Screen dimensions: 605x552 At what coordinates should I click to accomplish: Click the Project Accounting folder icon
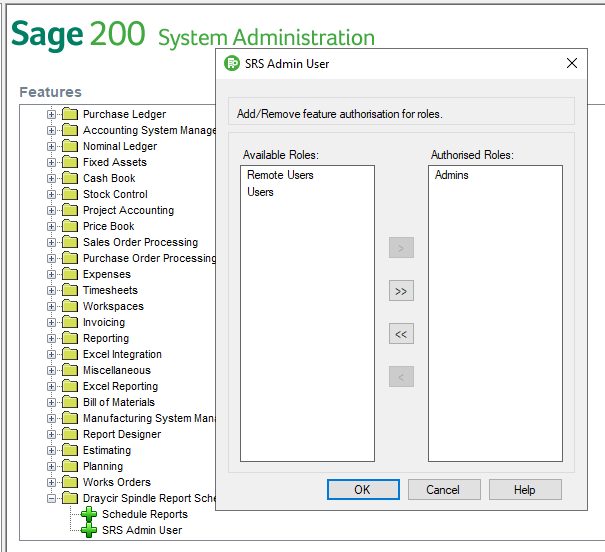pyautogui.click(x=70, y=210)
